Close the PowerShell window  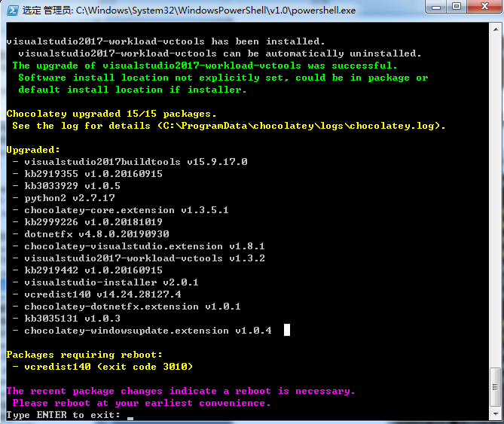pos(484,7)
